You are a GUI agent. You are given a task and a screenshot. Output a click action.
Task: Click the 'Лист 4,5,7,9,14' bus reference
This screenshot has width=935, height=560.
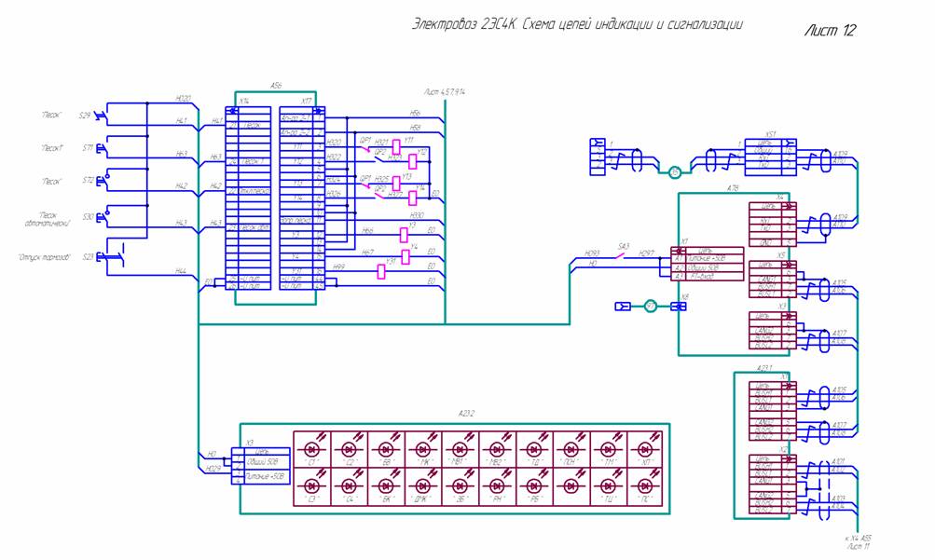coord(445,92)
